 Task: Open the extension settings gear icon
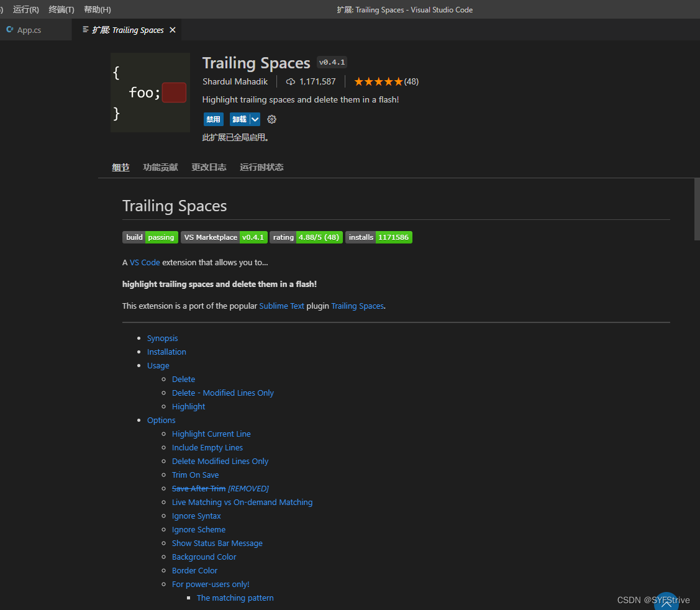pos(271,119)
